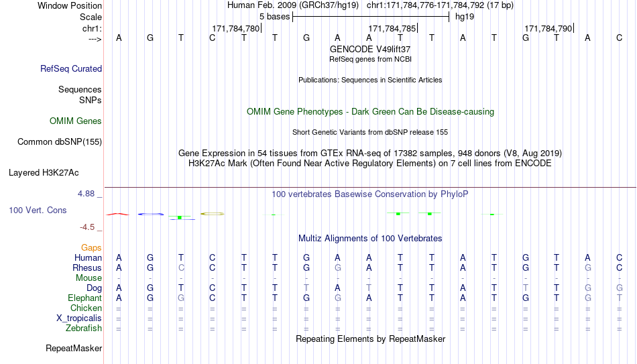The image size is (637, 364).
Task: Click the RefSeq genes from NCBI title
Action: (x=370, y=59)
